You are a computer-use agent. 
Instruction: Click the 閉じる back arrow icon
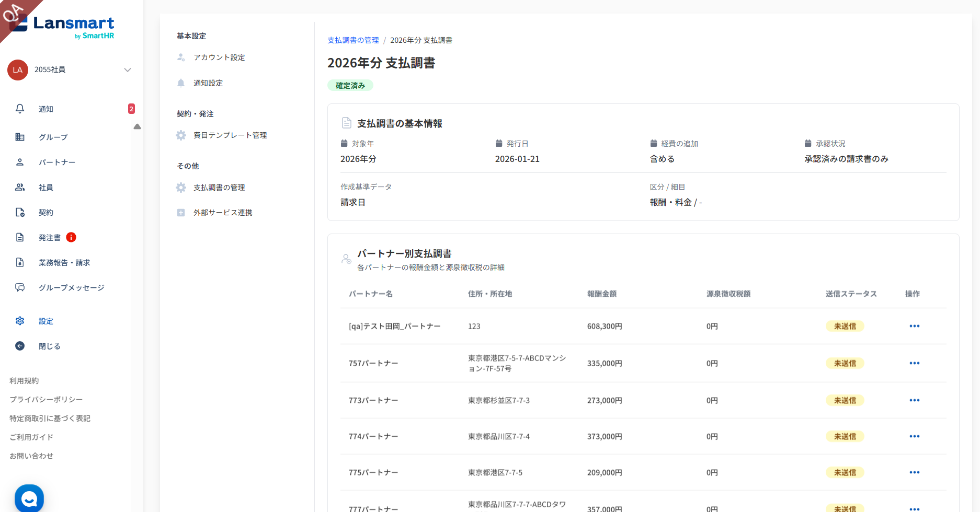pyautogui.click(x=20, y=346)
